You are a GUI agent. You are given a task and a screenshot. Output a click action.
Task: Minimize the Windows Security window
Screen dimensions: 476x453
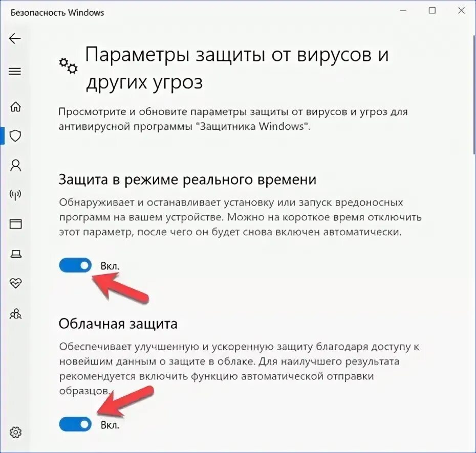403,11
